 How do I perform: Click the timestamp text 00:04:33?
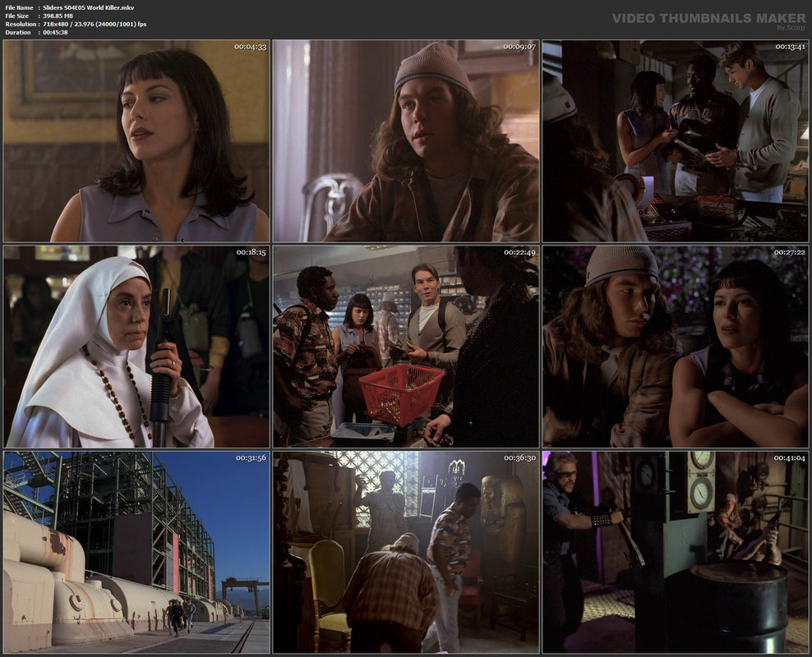[x=250, y=47]
